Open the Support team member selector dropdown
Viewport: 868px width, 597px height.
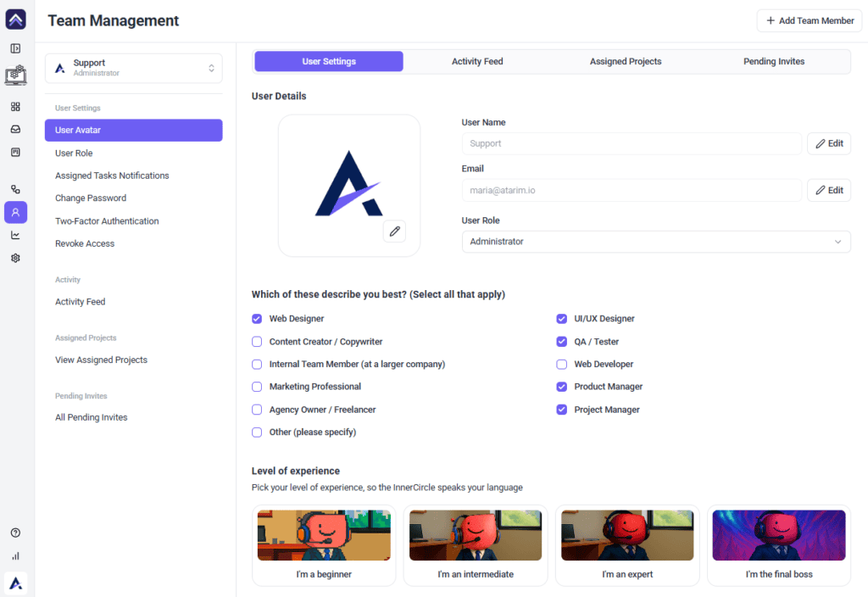[x=133, y=68]
